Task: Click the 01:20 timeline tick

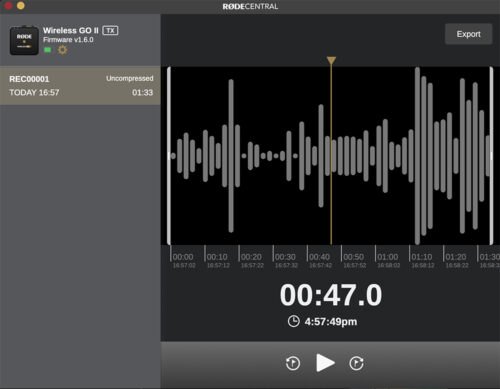Action: (456, 257)
